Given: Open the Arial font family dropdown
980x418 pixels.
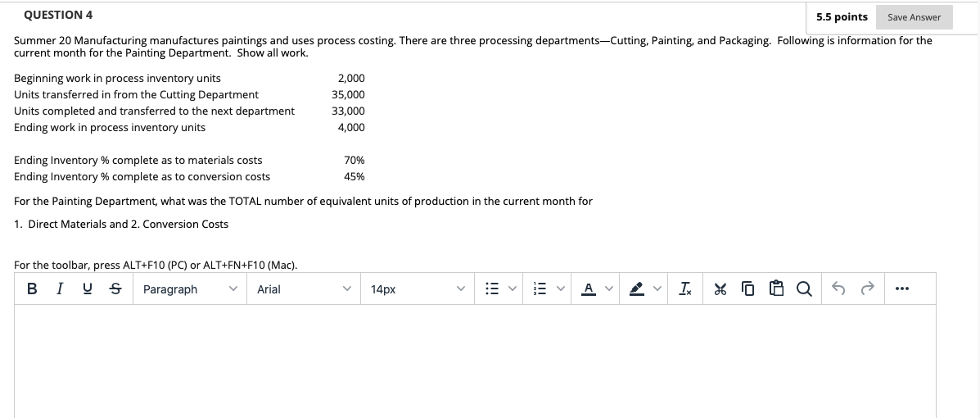Looking at the screenshot, I should [303, 289].
